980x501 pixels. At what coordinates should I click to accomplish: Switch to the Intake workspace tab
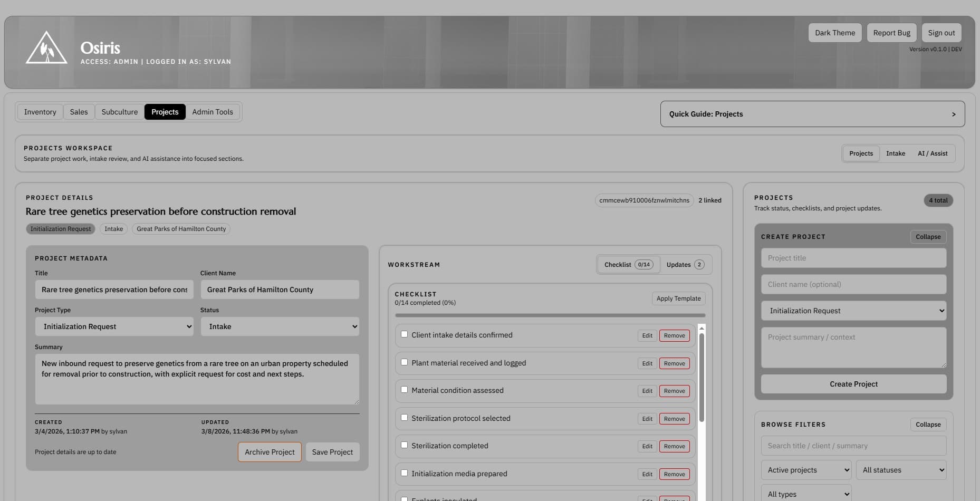click(896, 153)
